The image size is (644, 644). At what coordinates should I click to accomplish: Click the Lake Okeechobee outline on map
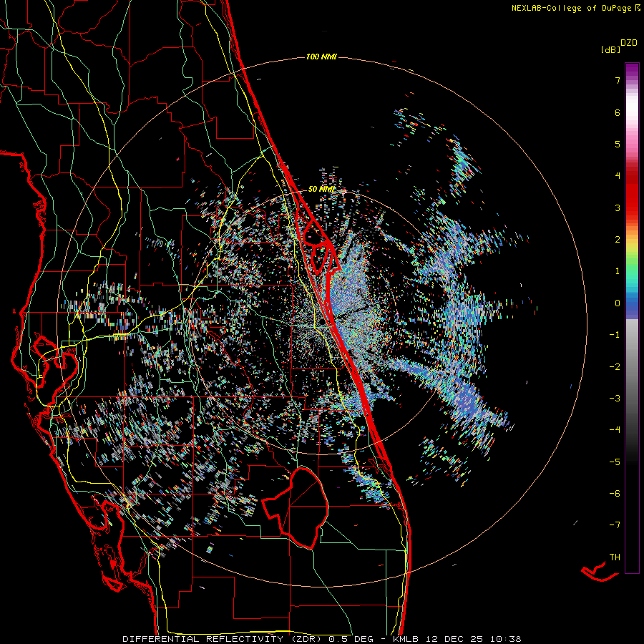point(296,509)
